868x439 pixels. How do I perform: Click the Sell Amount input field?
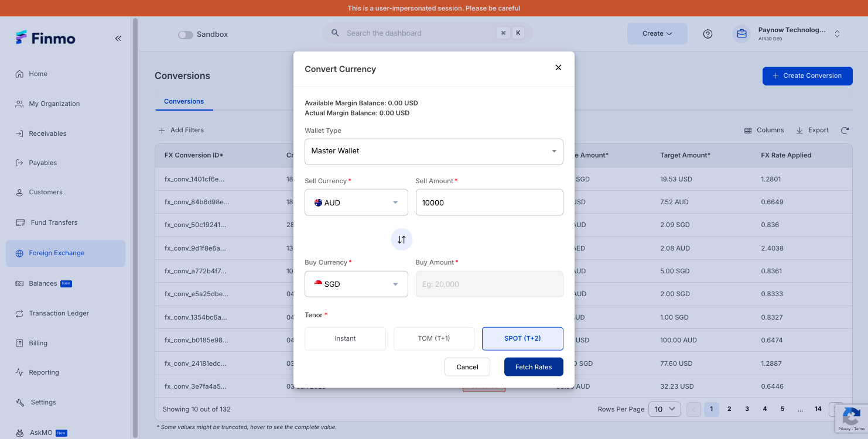[490, 203]
